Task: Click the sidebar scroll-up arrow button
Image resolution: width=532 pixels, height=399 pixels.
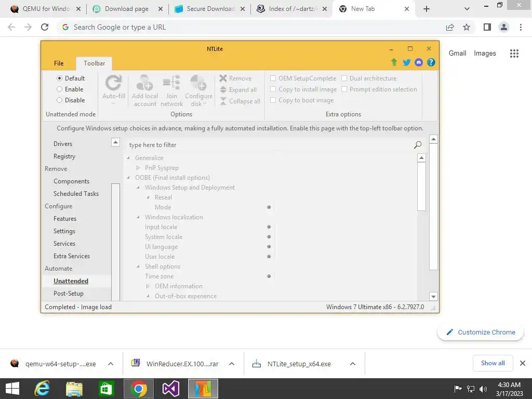Action: coord(115,142)
